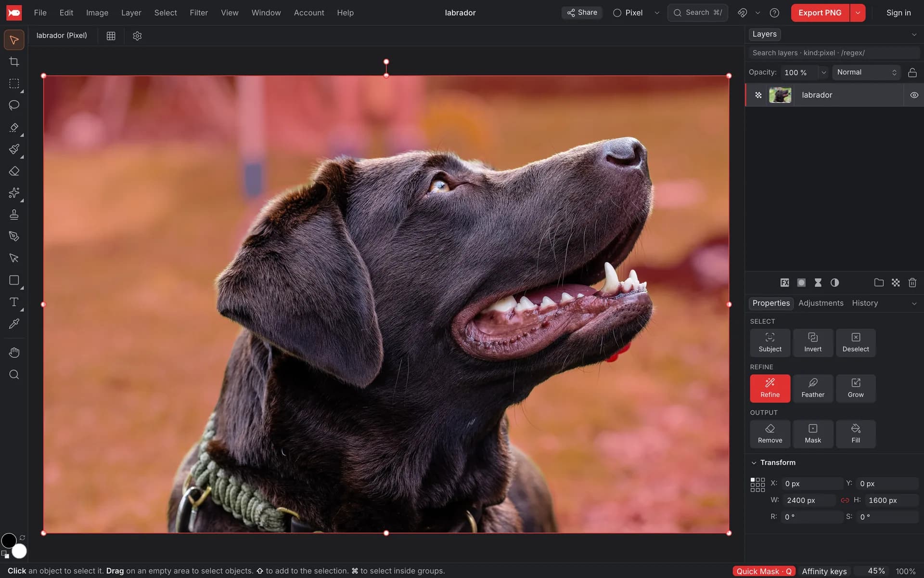924x578 pixels.
Task: Toggle visibility of the labrador layer
Action: [914, 95]
